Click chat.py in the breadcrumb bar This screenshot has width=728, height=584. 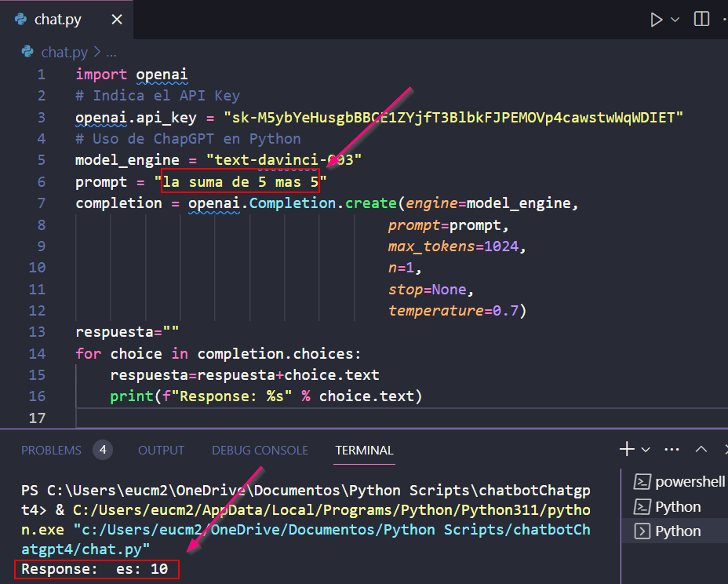click(x=64, y=53)
